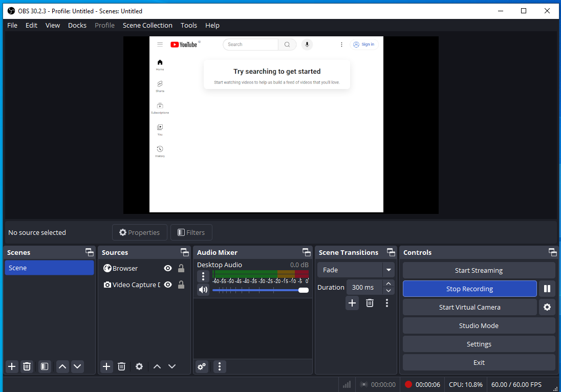This screenshot has height=392, width=561.
Task: Open the View menu
Action: coord(53,26)
